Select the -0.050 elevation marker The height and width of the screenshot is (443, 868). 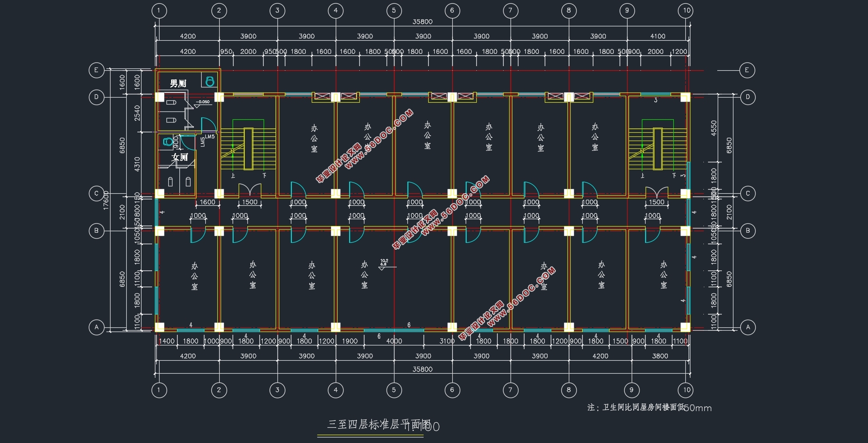click(x=203, y=103)
